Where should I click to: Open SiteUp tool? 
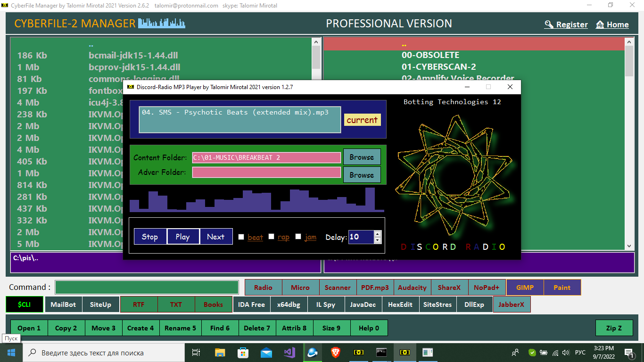pyautogui.click(x=100, y=304)
